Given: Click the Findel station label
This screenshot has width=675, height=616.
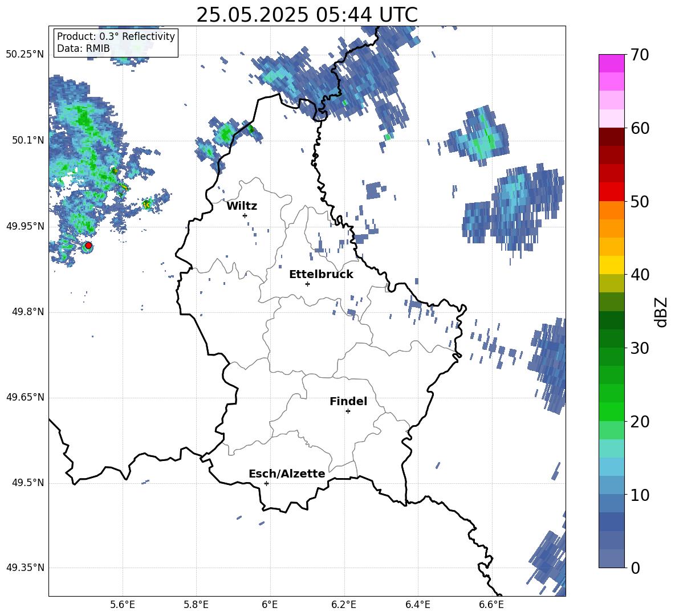Looking at the screenshot, I should point(348,401).
